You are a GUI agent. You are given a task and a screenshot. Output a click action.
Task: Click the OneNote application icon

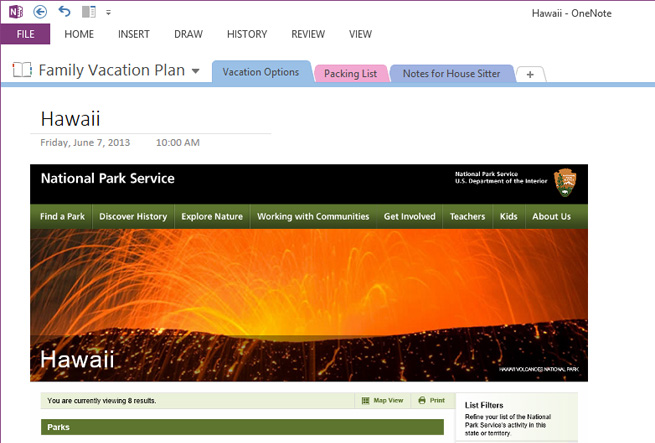pos(16,12)
